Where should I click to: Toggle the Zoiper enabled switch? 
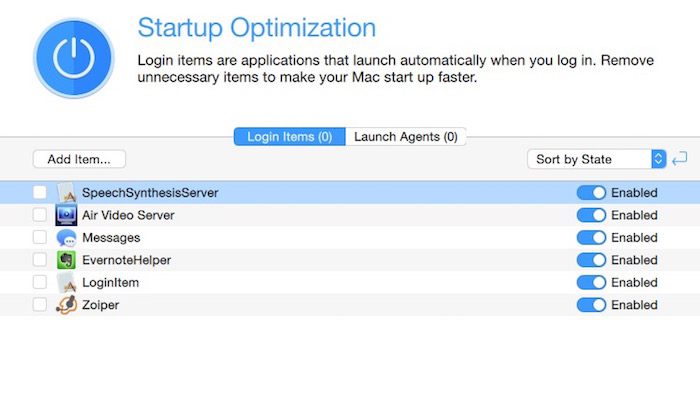click(591, 305)
